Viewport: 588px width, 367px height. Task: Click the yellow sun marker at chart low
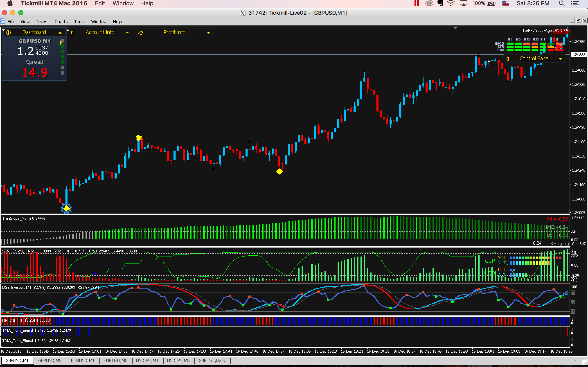click(66, 208)
